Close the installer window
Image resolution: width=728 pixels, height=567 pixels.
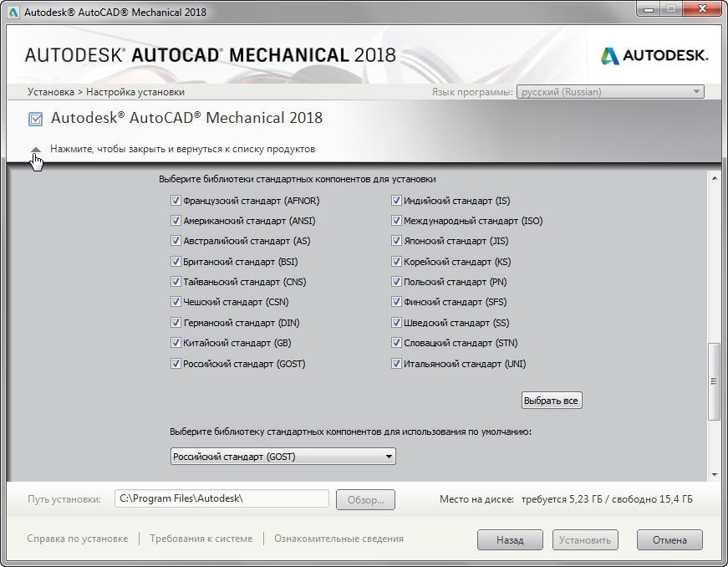point(702,9)
